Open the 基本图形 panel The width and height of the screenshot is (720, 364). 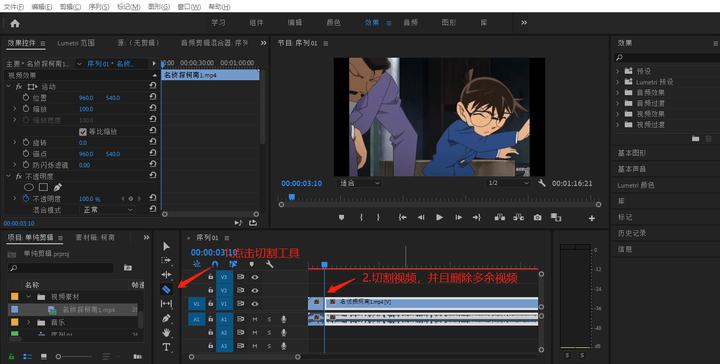[632, 153]
